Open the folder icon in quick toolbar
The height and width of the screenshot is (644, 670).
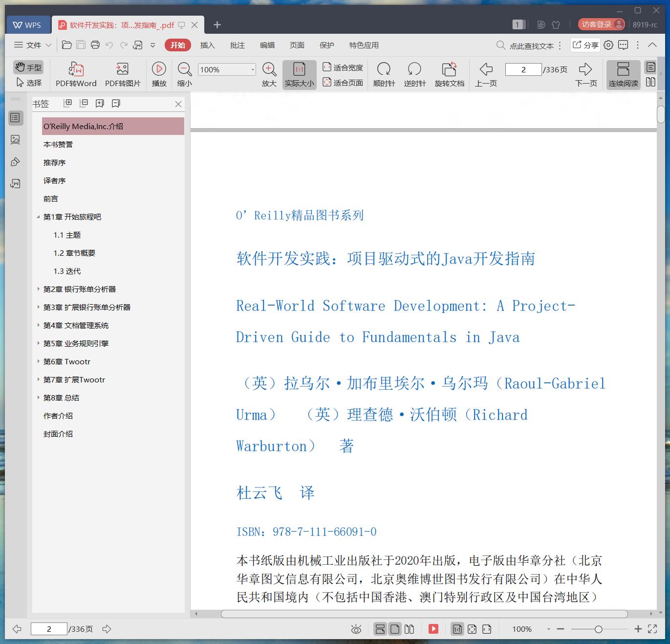pos(67,45)
